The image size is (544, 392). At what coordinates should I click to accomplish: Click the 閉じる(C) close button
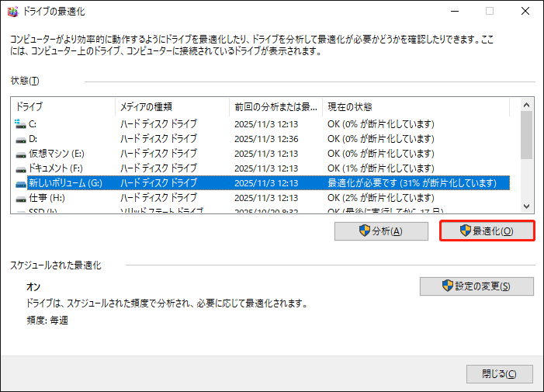pyautogui.click(x=500, y=374)
